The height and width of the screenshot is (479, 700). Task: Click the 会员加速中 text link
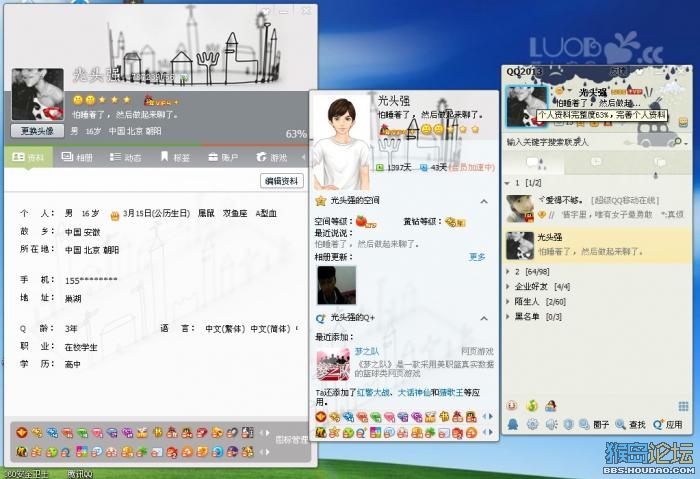click(x=471, y=167)
